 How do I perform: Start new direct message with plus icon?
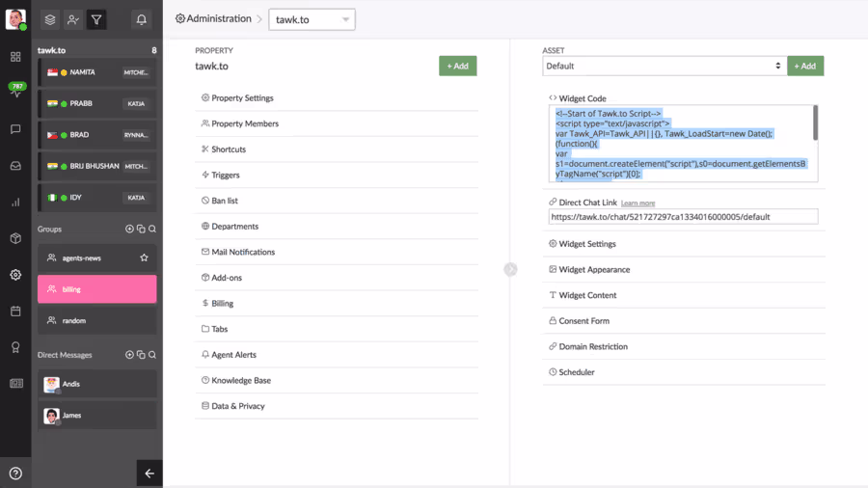[x=129, y=355]
